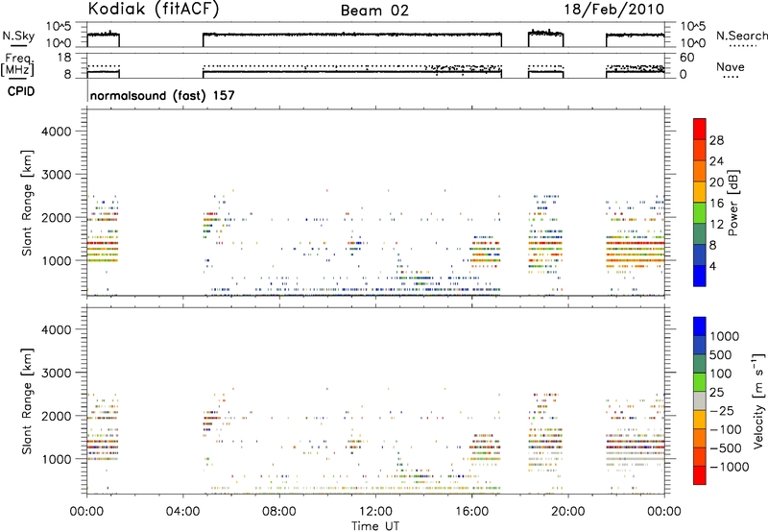Click the 'Freq. [MHz]' label
Viewport: 768px width, 532px height.
(17, 65)
